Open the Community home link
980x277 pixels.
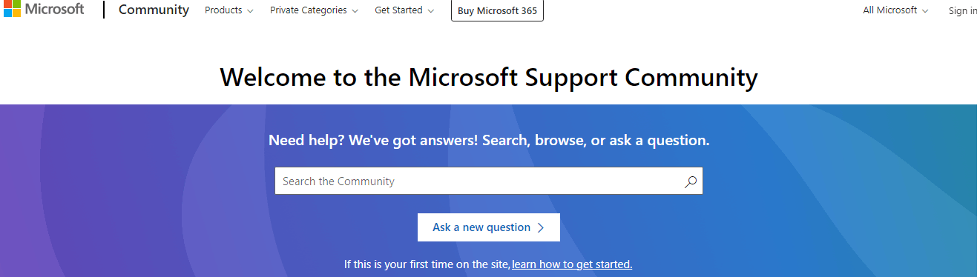[154, 10]
